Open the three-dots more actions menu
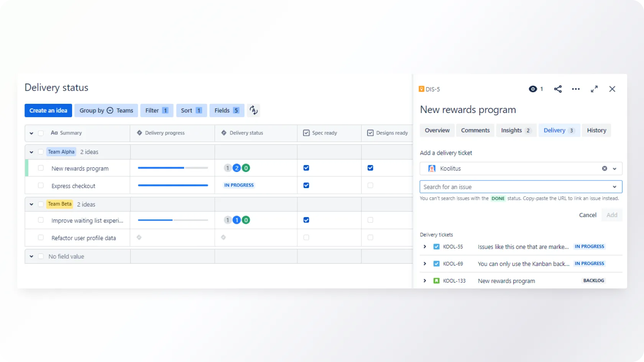 pyautogui.click(x=576, y=89)
